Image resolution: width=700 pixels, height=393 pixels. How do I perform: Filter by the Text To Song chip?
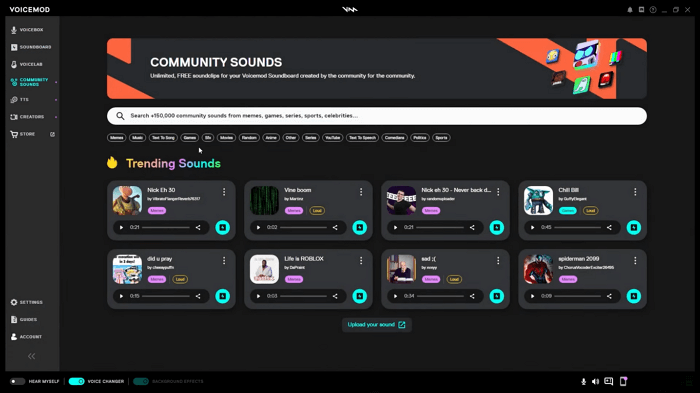coord(163,138)
